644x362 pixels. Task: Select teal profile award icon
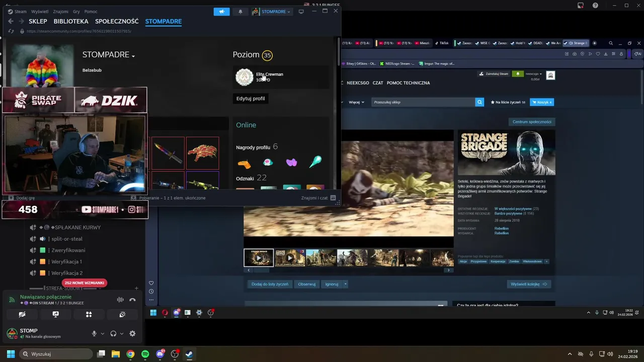[315, 161]
